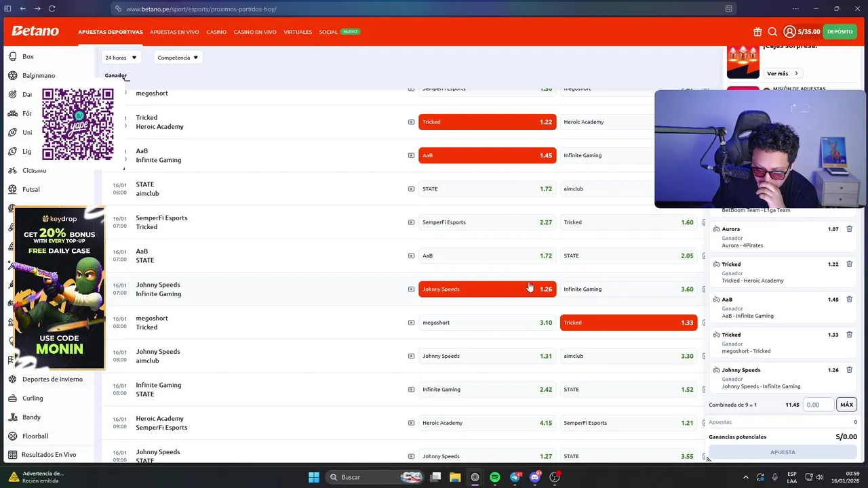
Task: Select megoshort 3.10 odds
Action: pos(487,323)
